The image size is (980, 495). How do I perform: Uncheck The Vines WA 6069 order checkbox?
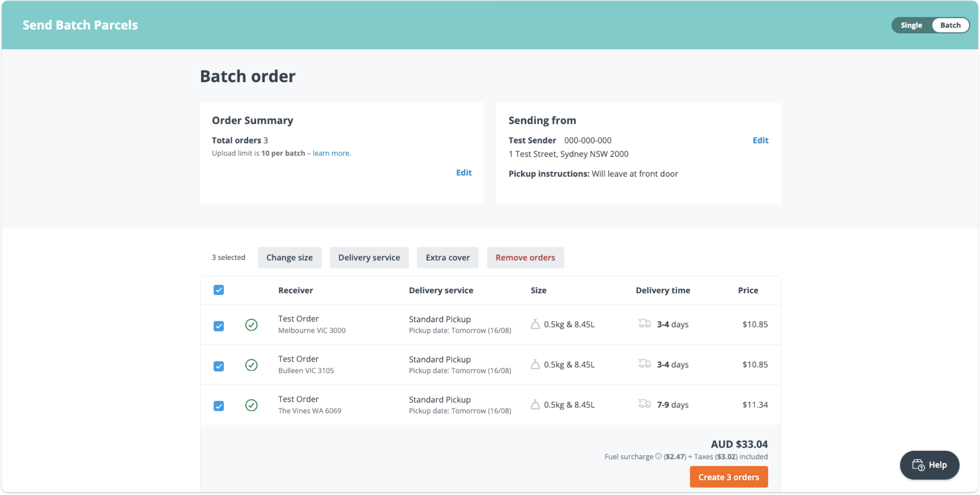(x=218, y=406)
